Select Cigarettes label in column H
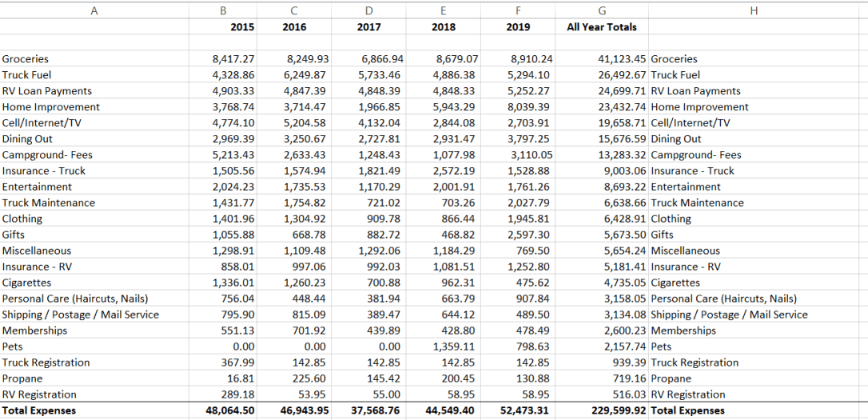This screenshot has height=420, width=868. pos(675,283)
